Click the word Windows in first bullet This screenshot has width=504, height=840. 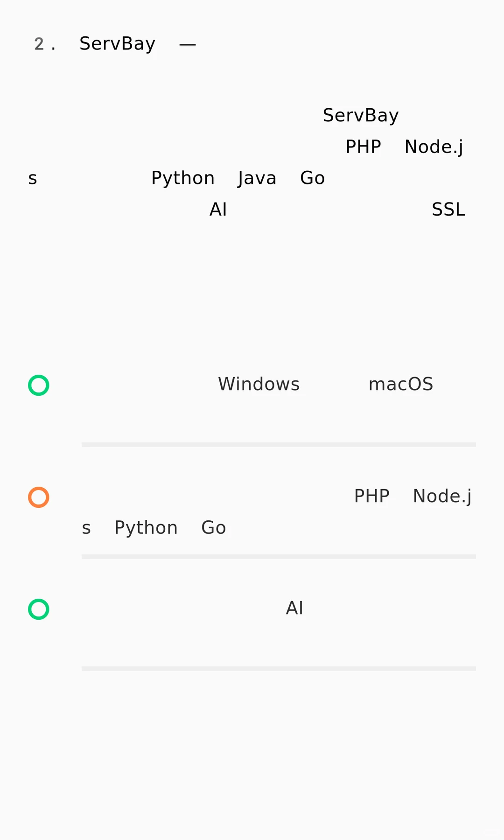[259, 385]
